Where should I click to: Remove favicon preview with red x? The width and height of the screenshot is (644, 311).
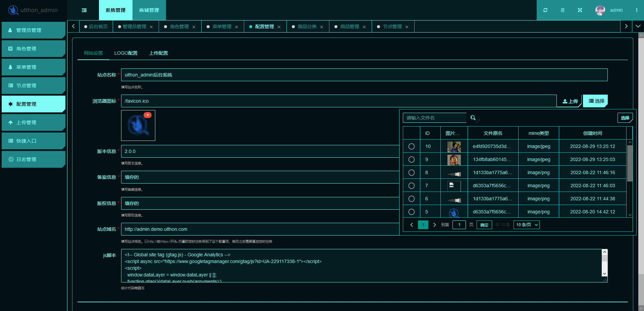[148, 115]
